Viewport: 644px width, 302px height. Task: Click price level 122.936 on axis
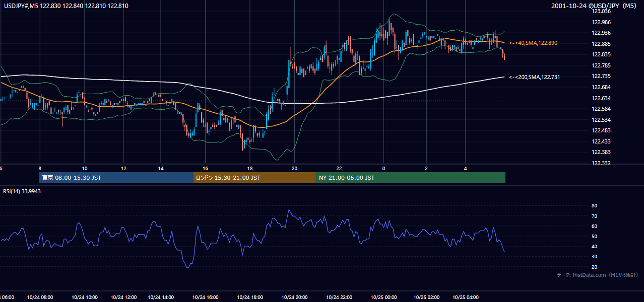pyautogui.click(x=601, y=33)
